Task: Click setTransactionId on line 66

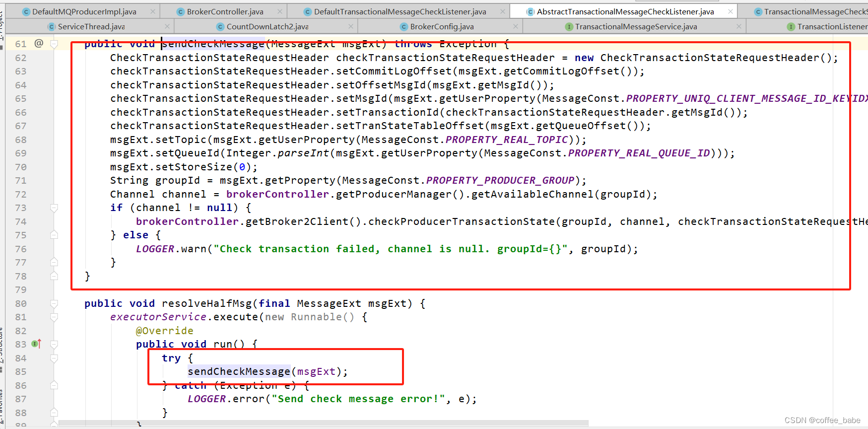Action: (388, 113)
